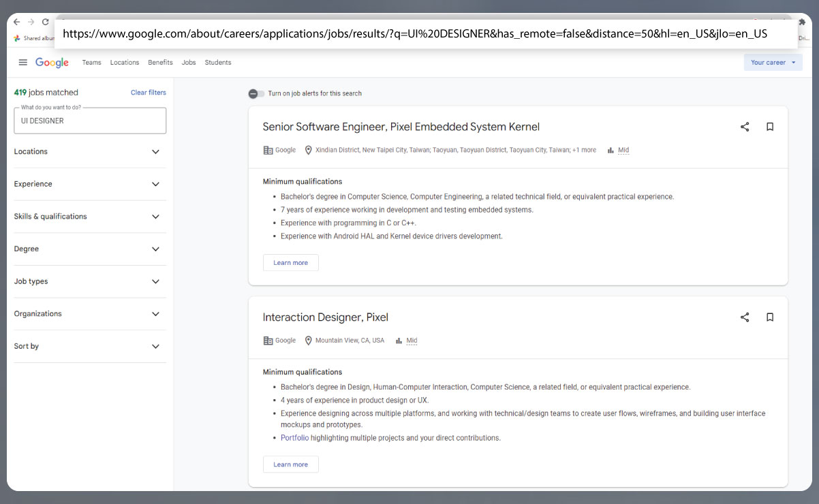Save the Interaction Designer, Pixel job
The height and width of the screenshot is (504, 819).
(x=770, y=317)
